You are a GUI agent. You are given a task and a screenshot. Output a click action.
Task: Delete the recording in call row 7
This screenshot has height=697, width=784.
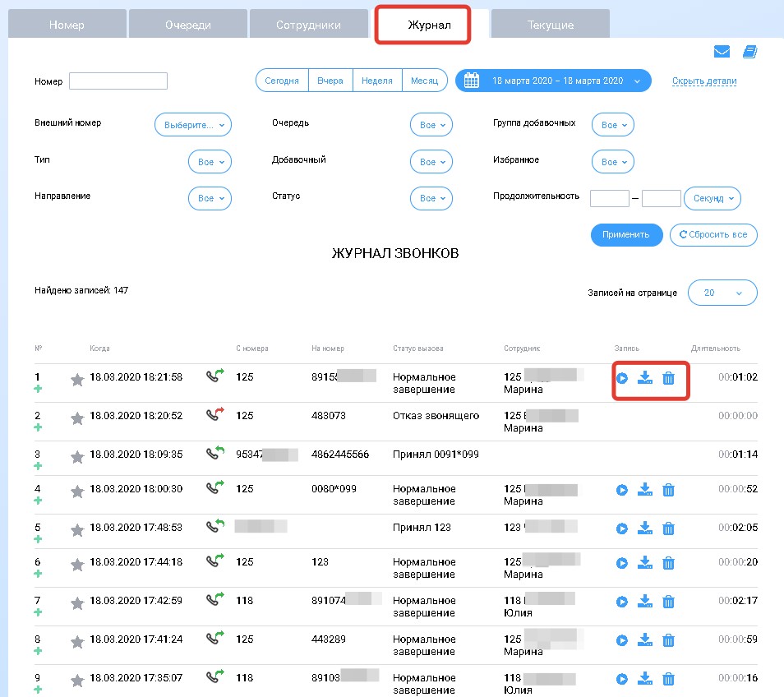click(x=669, y=602)
